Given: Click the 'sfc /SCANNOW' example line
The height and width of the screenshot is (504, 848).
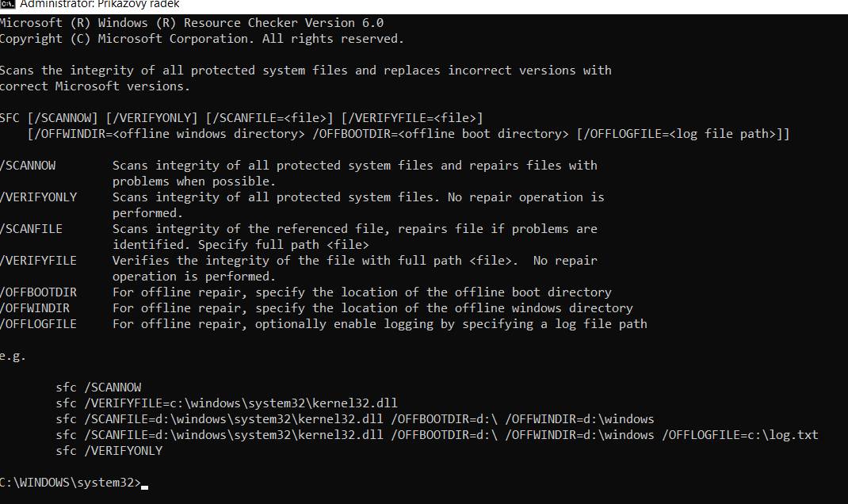Looking at the screenshot, I should click(98, 388).
